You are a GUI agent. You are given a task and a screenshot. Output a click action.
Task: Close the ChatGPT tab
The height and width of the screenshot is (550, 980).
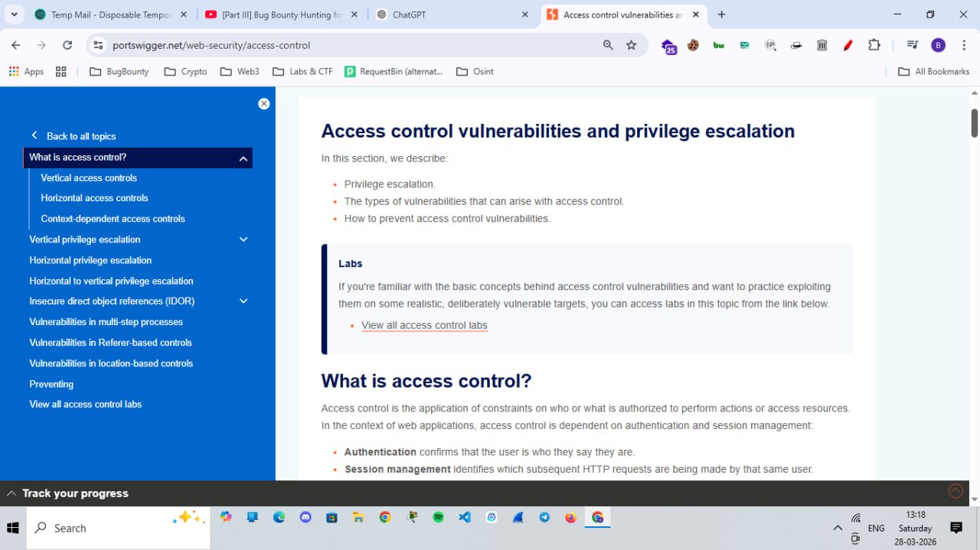click(525, 15)
